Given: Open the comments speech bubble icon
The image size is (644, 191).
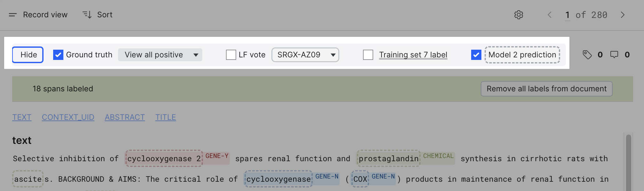Looking at the screenshot, I should pyautogui.click(x=614, y=55).
